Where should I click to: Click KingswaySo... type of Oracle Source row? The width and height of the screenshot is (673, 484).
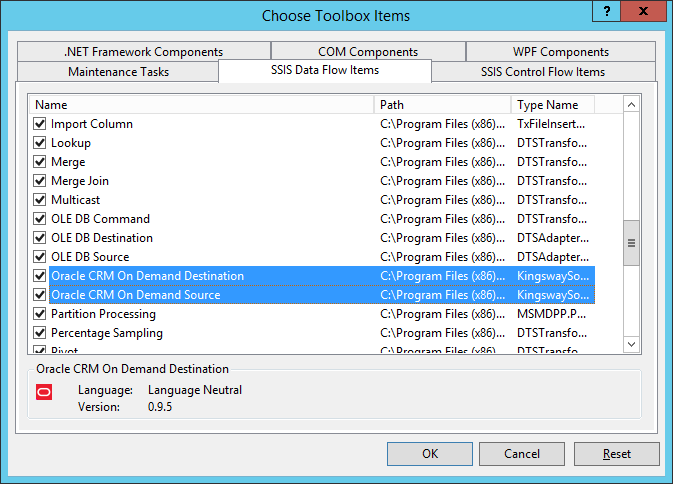pos(553,295)
